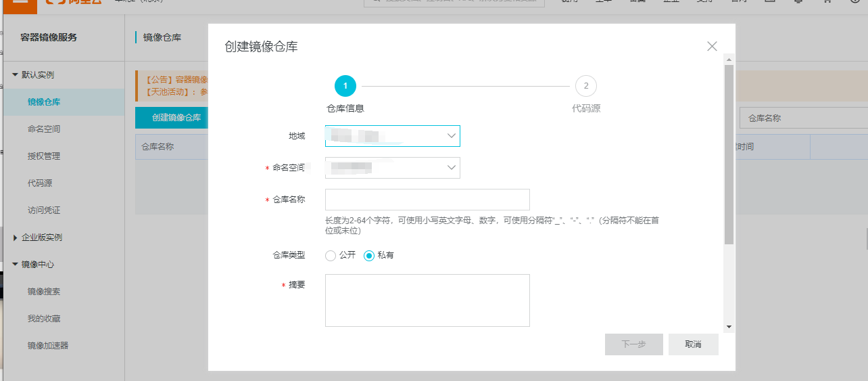The image size is (868, 381).
Task: Select the 私有 repository type
Action: click(369, 256)
